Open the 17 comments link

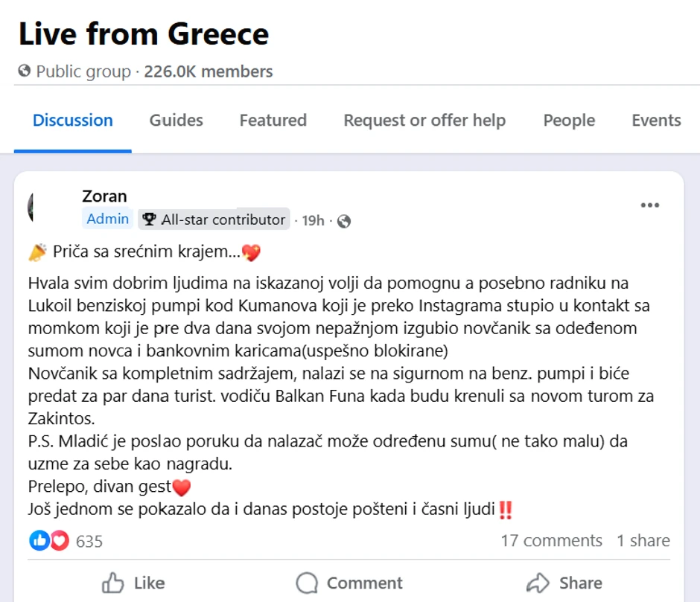(x=553, y=541)
